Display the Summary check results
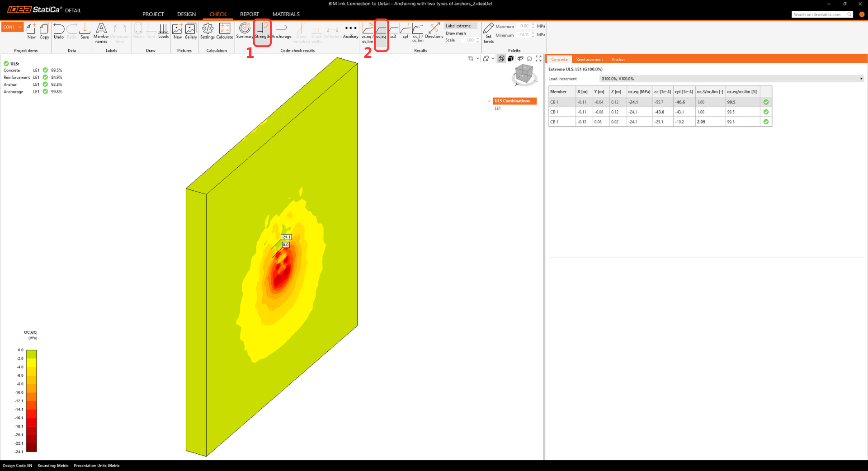The width and height of the screenshot is (868, 471). click(245, 31)
